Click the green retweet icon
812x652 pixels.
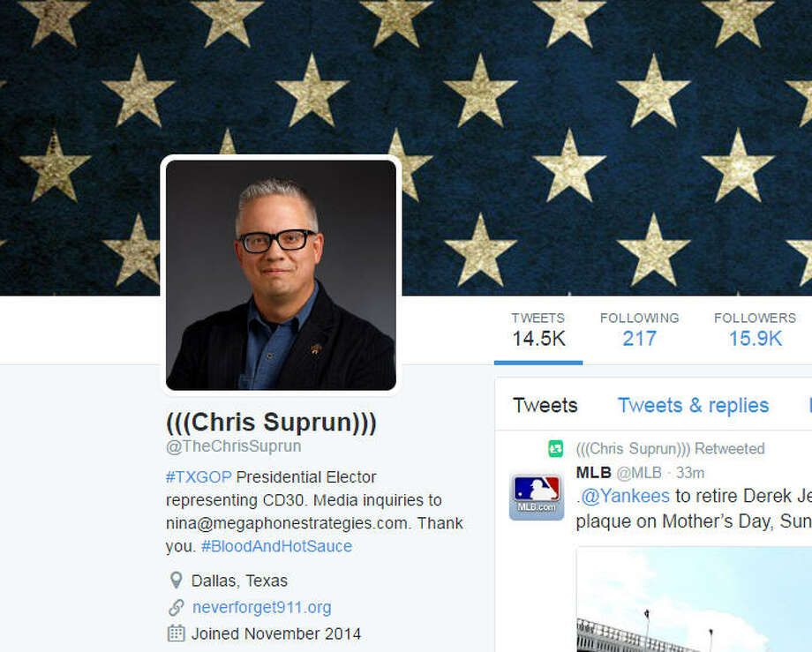(x=556, y=449)
